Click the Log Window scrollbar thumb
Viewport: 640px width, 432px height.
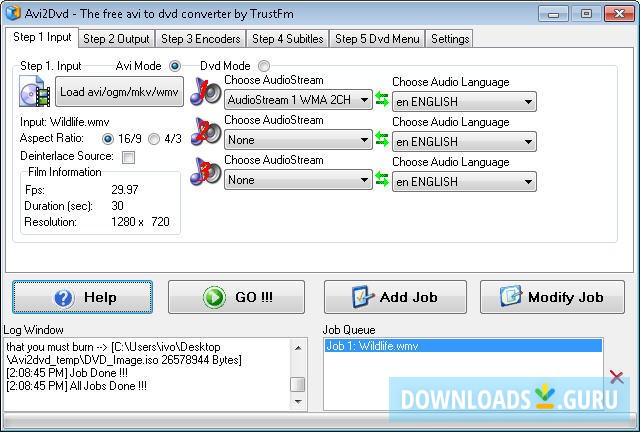point(298,384)
